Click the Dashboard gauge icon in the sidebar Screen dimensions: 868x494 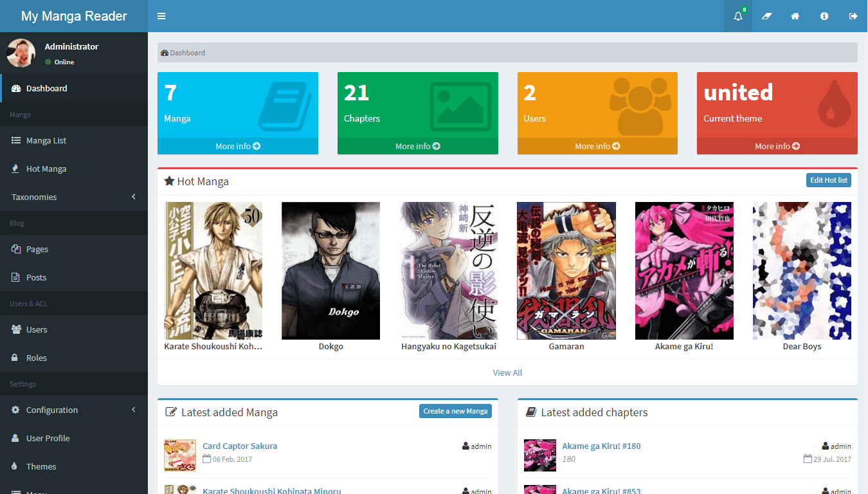(x=17, y=88)
